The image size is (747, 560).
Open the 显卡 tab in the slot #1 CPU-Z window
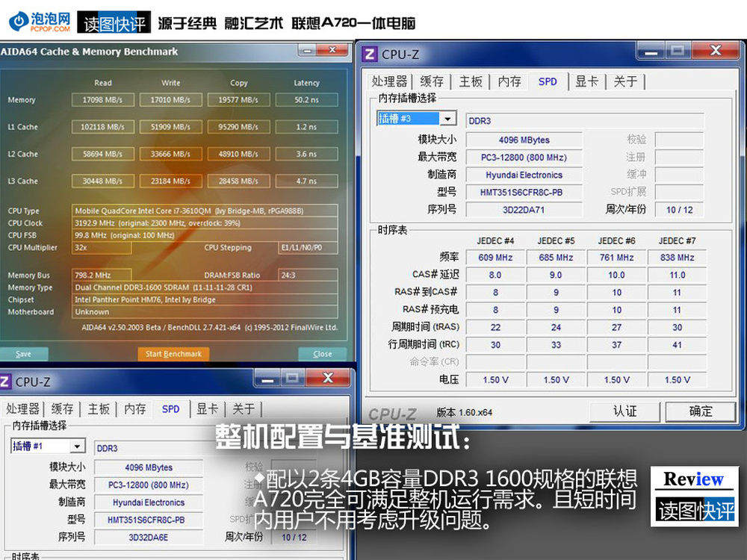tap(208, 409)
